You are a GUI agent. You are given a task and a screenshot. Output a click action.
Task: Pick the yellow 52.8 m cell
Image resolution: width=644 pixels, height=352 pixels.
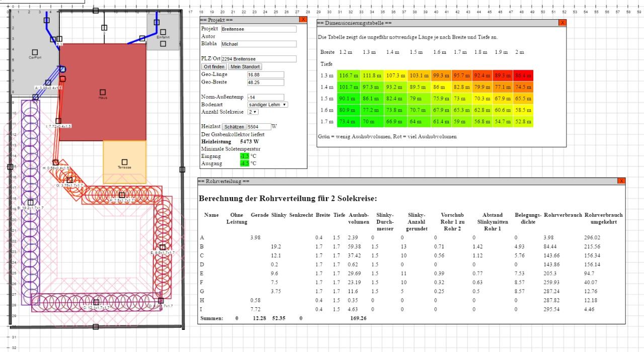click(523, 121)
